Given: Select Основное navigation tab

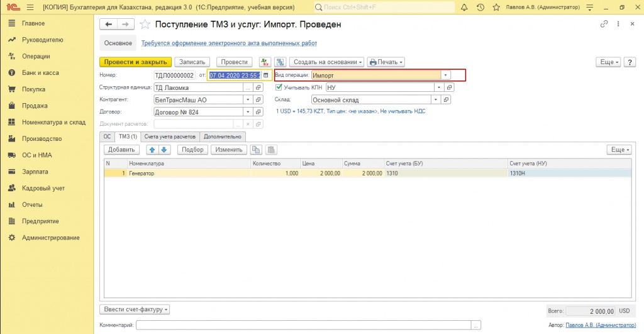Looking at the screenshot, I should (118, 43).
